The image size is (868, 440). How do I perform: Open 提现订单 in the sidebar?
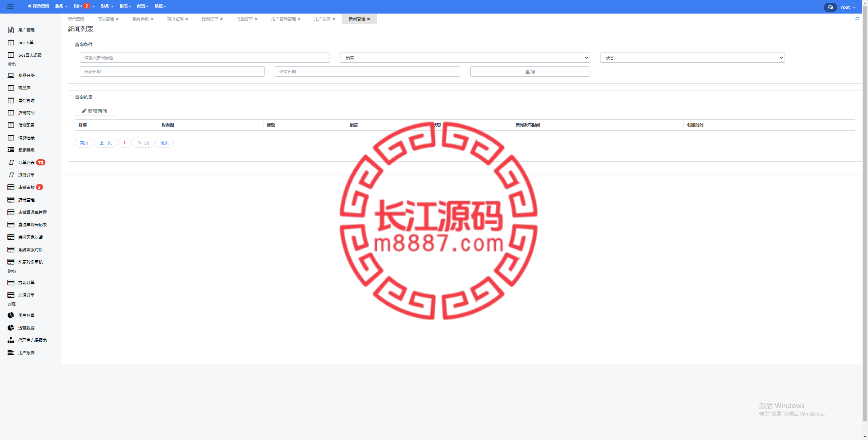[26, 282]
